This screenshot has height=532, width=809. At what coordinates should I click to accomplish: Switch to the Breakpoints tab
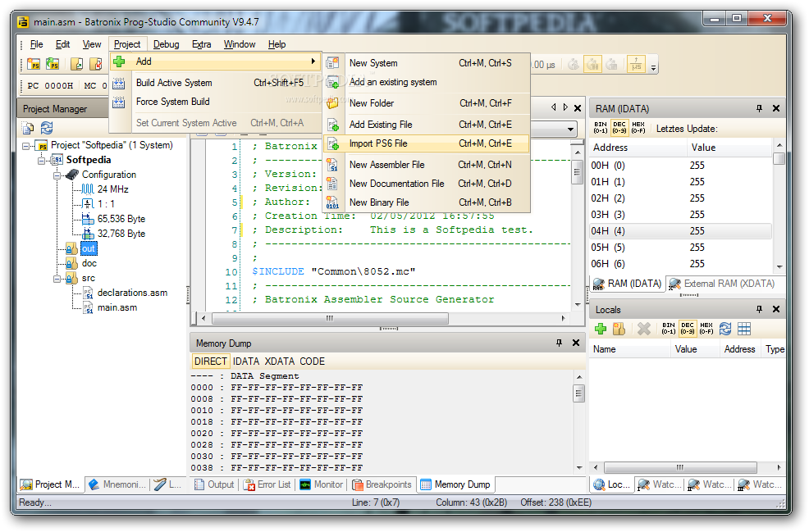(x=382, y=484)
